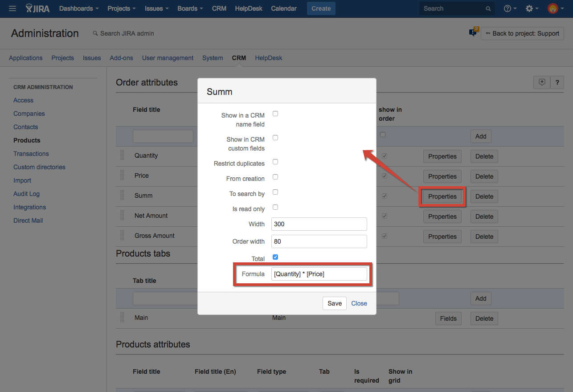Open the Boards dropdown menu
573x392 pixels.
pyautogui.click(x=190, y=8)
